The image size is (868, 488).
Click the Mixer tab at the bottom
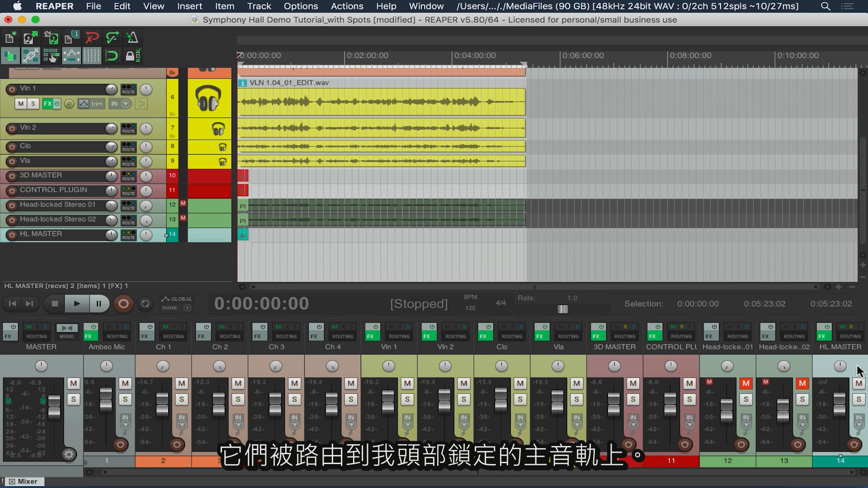tap(24, 482)
